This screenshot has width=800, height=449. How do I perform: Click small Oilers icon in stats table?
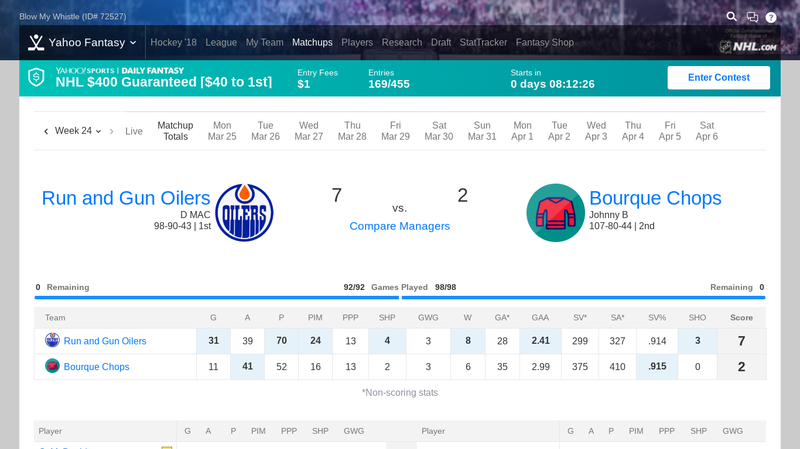pos(52,340)
